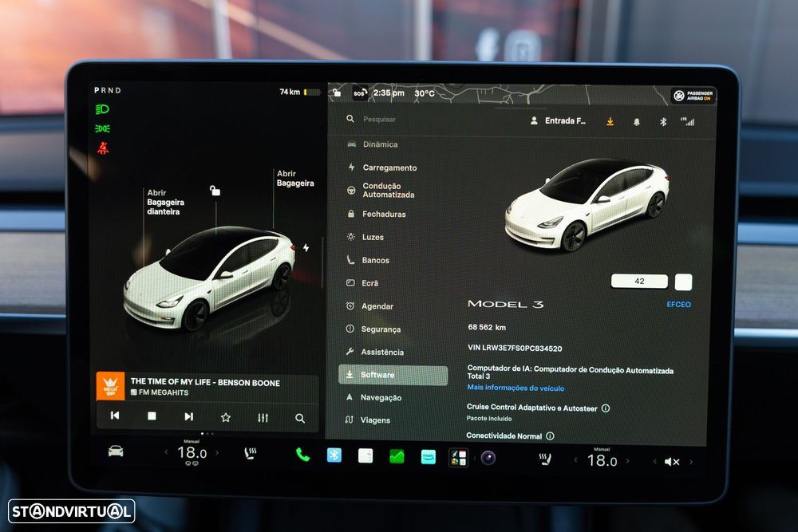Viewport: 798px width, 532px height.
Task: Tap the Bluetooth status icon
Action: [x=662, y=122]
